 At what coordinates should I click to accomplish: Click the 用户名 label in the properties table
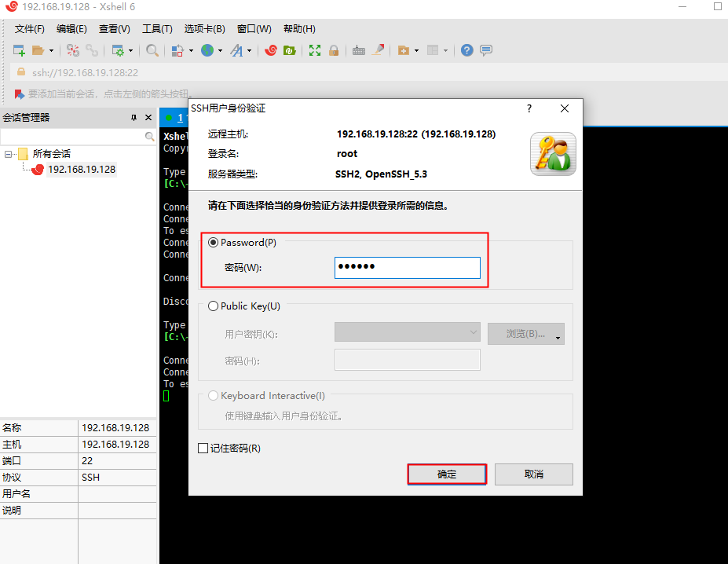pyautogui.click(x=16, y=494)
